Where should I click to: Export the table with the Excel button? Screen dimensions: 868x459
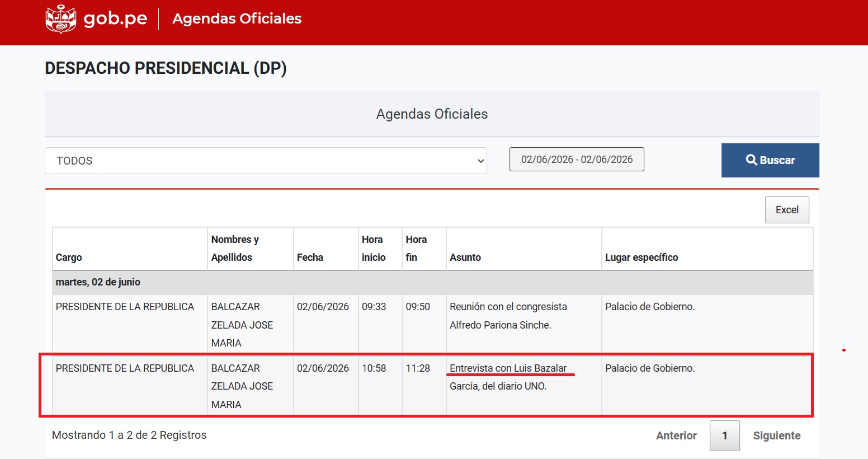tap(787, 210)
